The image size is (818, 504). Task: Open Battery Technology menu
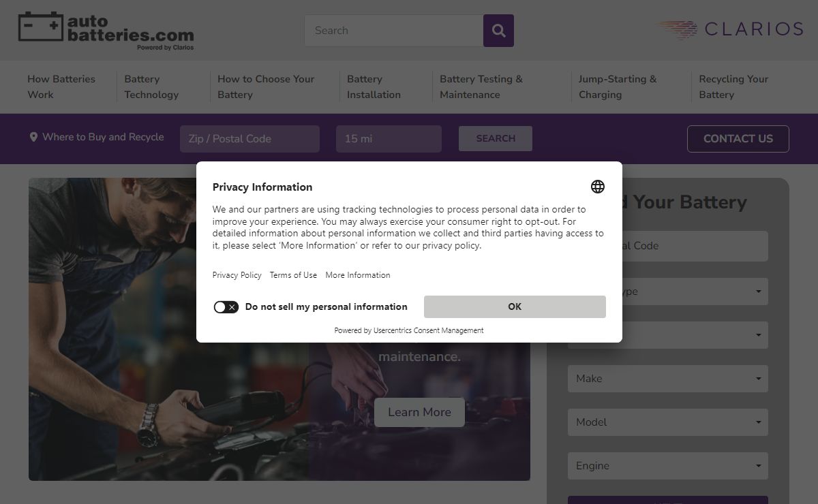pos(151,87)
